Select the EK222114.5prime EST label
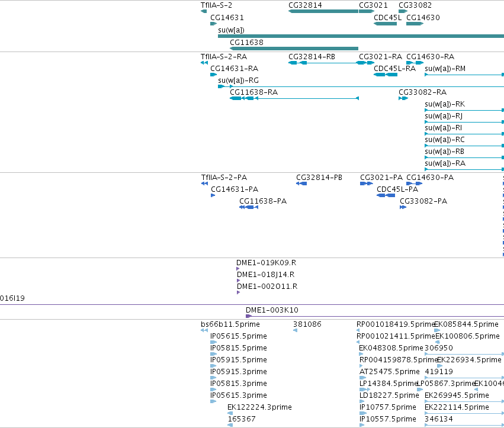The width and height of the screenshot is (504, 428). [457, 407]
